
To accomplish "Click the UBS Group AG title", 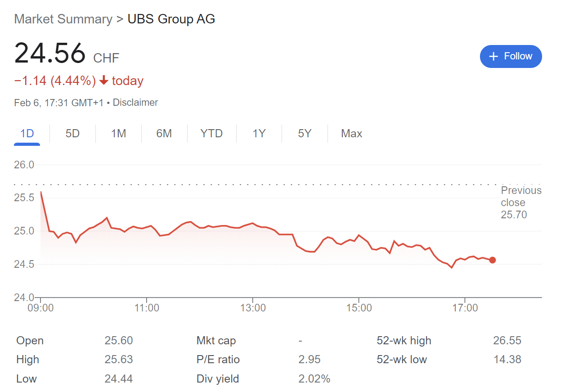I will tap(171, 19).
